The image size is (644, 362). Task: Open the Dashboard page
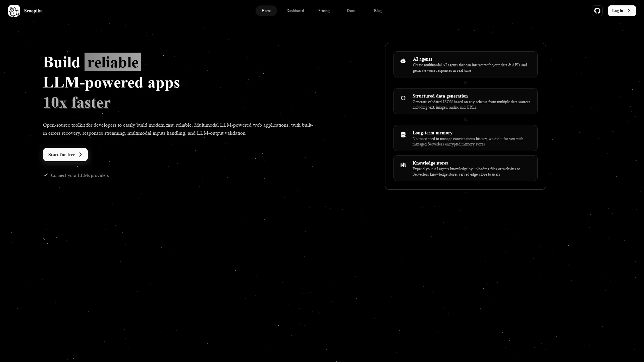pyautogui.click(x=295, y=11)
